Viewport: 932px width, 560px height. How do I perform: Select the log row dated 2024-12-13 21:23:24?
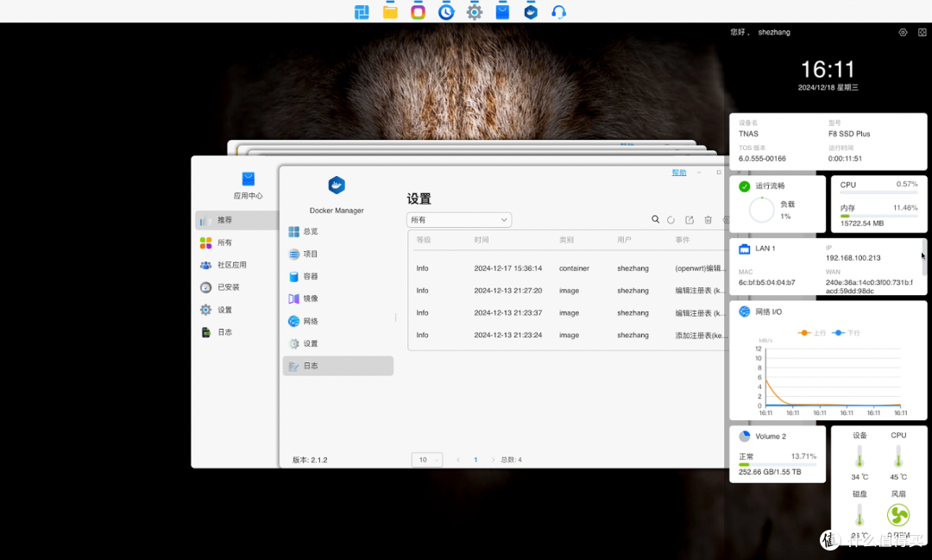(568, 336)
